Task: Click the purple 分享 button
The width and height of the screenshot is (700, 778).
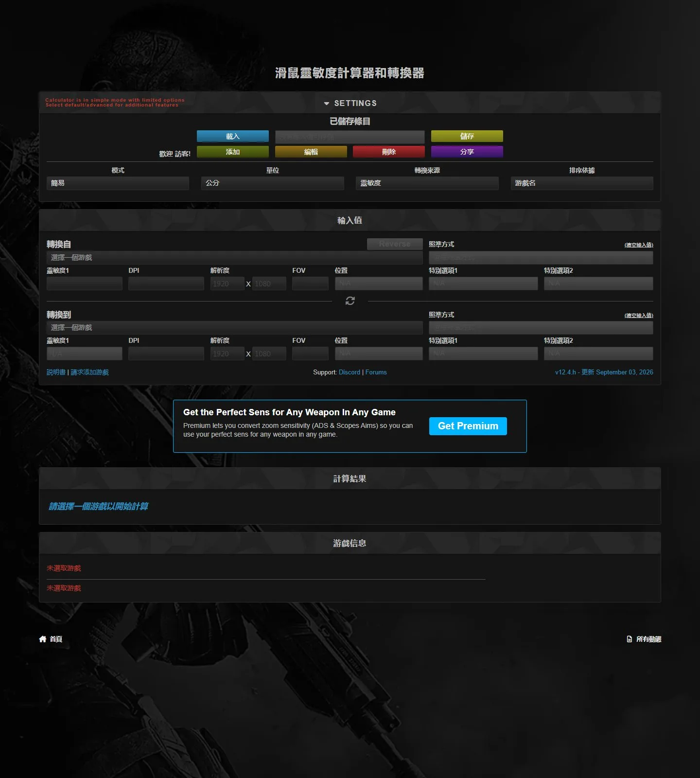Action: (467, 152)
